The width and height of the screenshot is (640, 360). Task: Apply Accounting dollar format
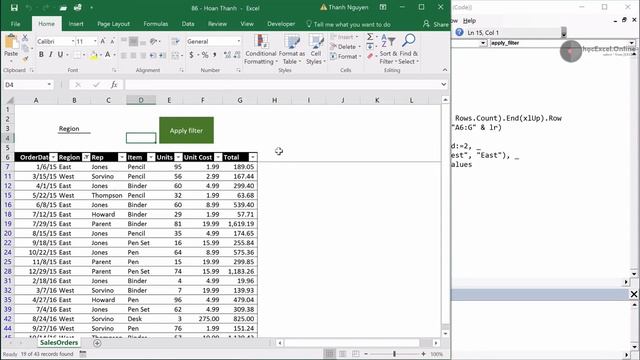(191, 55)
